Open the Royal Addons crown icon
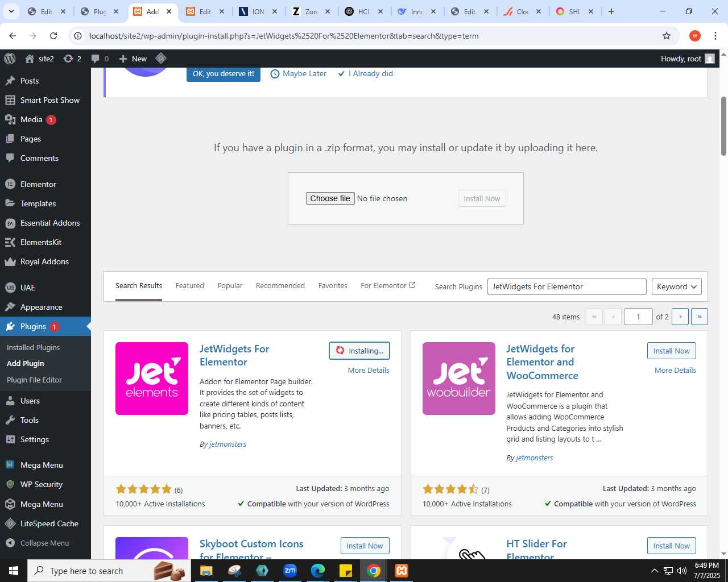 [x=10, y=261]
